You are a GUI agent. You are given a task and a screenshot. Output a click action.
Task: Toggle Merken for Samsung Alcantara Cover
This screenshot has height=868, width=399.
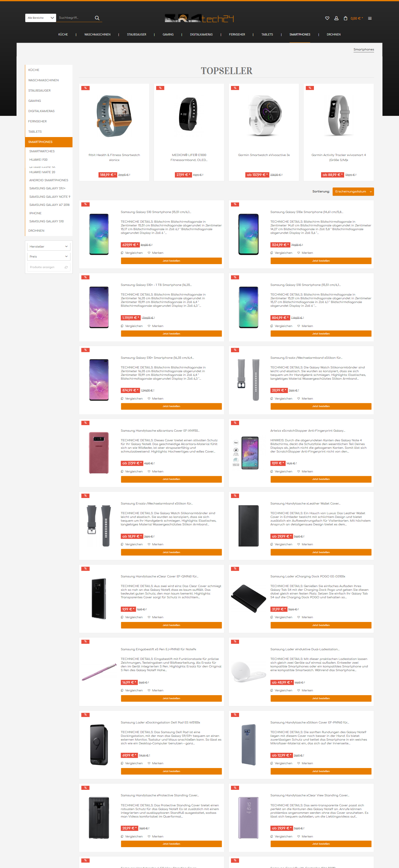tap(156, 472)
